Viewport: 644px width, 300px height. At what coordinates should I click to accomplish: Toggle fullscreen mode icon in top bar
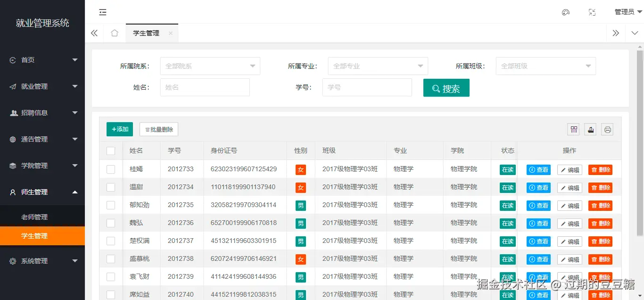pyautogui.click(x=592, y=12)
